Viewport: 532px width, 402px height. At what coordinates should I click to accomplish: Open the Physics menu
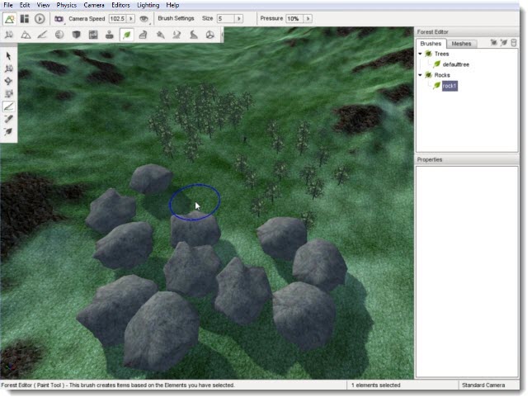67,5
